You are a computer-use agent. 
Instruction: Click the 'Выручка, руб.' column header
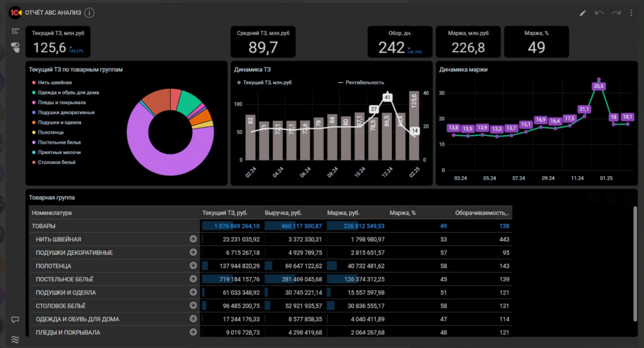click(x=283, y=213)
